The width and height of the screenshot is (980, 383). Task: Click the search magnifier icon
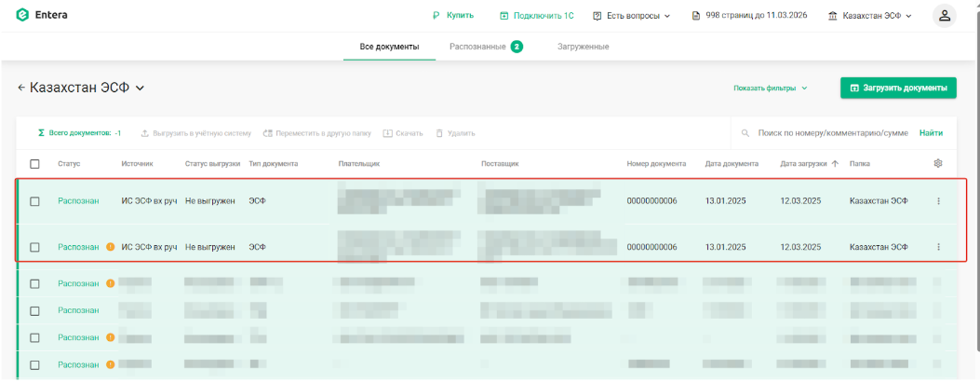(x=745, y=133)
